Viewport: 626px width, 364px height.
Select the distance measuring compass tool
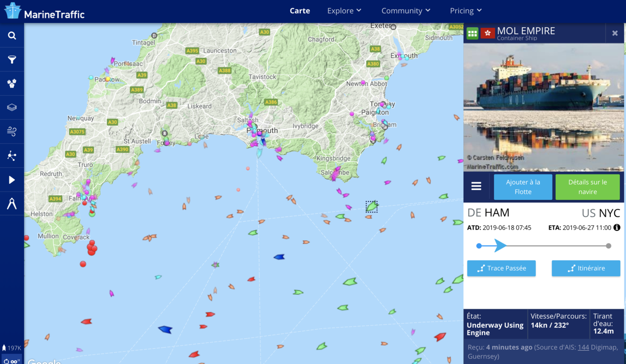click(x=12, y=204)
